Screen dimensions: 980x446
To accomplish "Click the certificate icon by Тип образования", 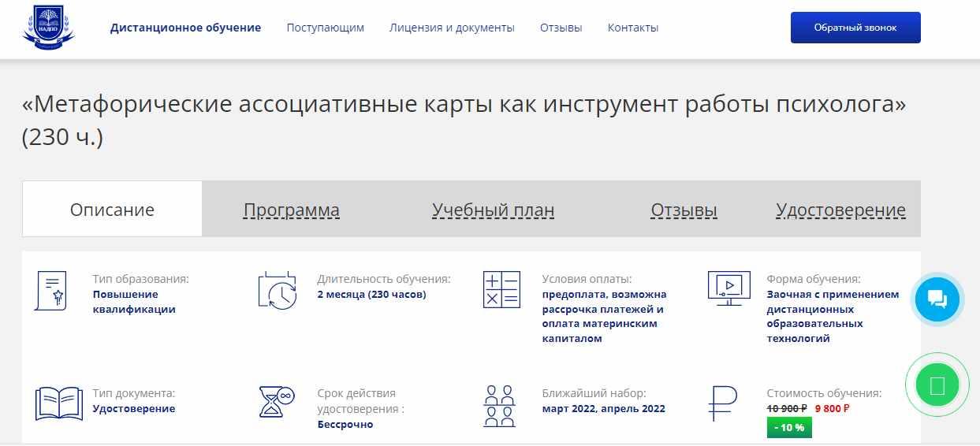I will click(x=50, y=291).
